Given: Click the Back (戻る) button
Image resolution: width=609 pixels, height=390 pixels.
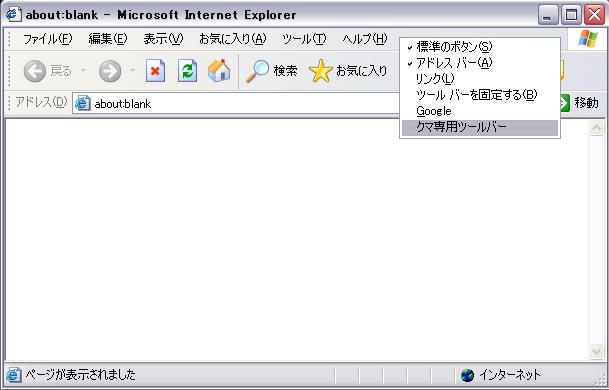Looking at the screenshot, I should pyautogui.click(x=47, y=71).
